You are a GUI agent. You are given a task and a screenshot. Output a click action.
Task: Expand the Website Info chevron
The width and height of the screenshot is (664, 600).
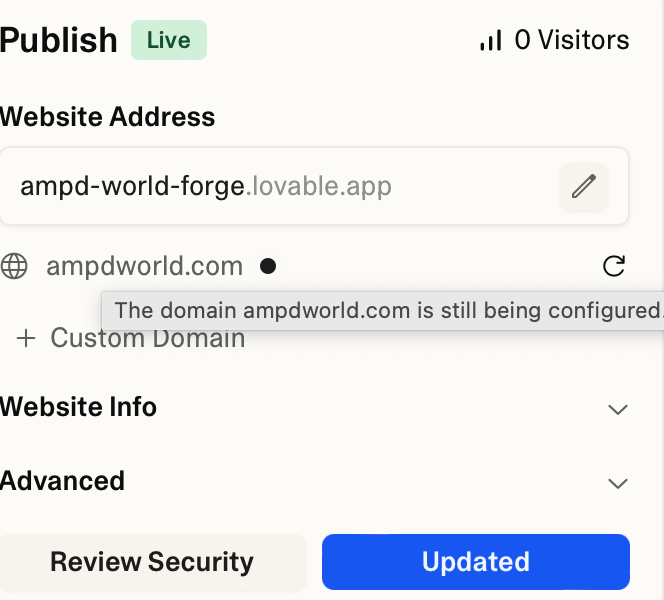coord(617,409)
